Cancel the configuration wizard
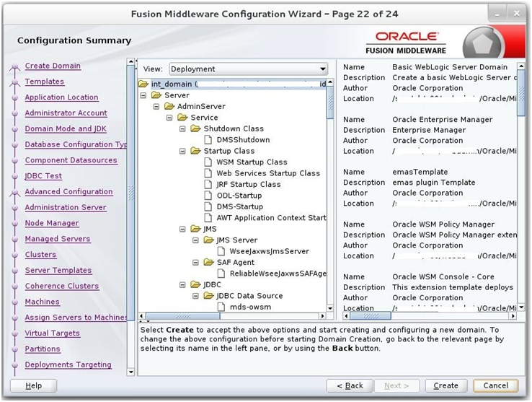The width and height of the screenshot is (532, 402). (x=496, y=385)
